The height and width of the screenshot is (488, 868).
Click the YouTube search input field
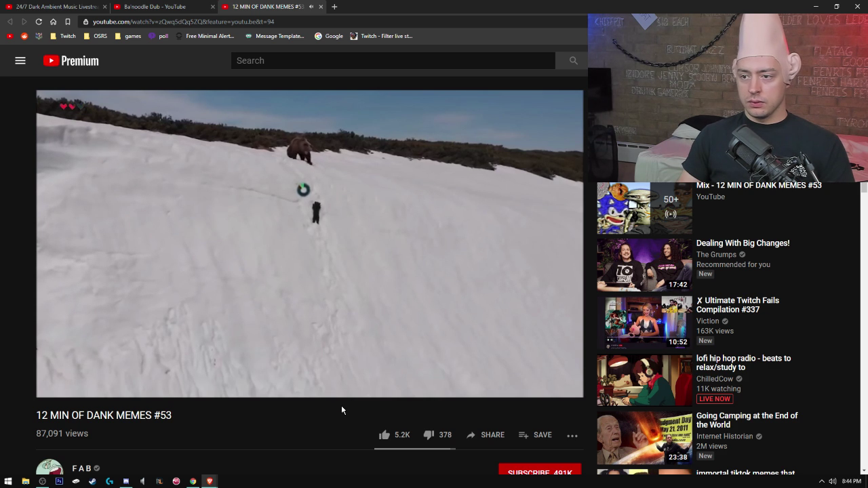[393, 61]
